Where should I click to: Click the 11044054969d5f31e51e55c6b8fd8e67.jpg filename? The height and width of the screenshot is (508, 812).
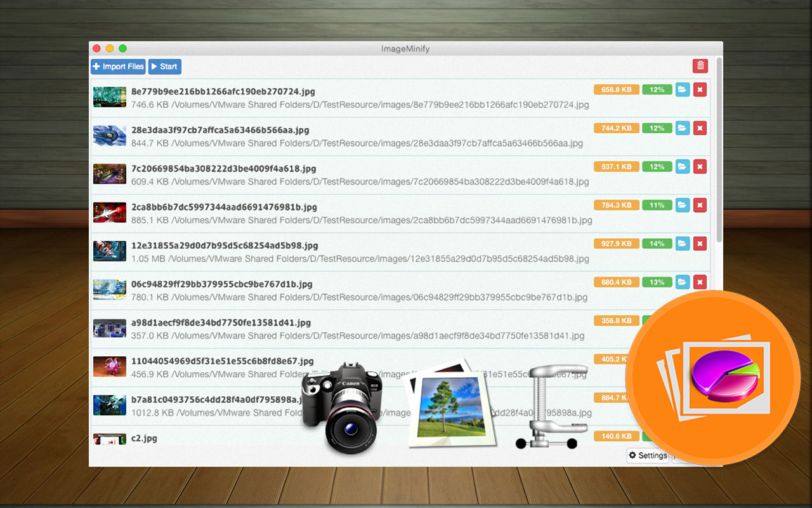point(223,361)
